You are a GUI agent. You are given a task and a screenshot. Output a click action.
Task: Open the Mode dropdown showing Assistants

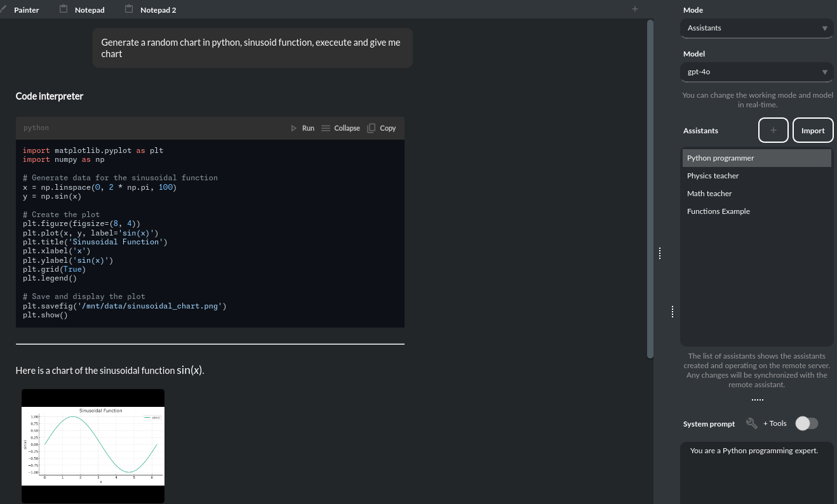pos(756,28)
